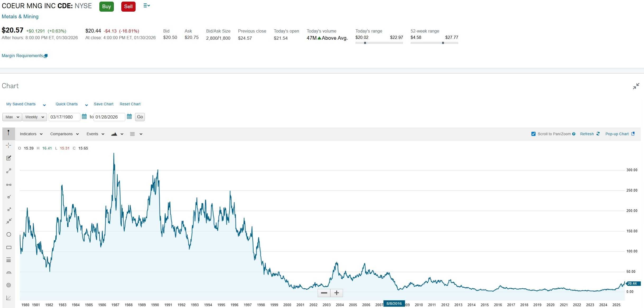Select the fan lines tool
This screenshot has height=308, width=644.
(8, 298)
